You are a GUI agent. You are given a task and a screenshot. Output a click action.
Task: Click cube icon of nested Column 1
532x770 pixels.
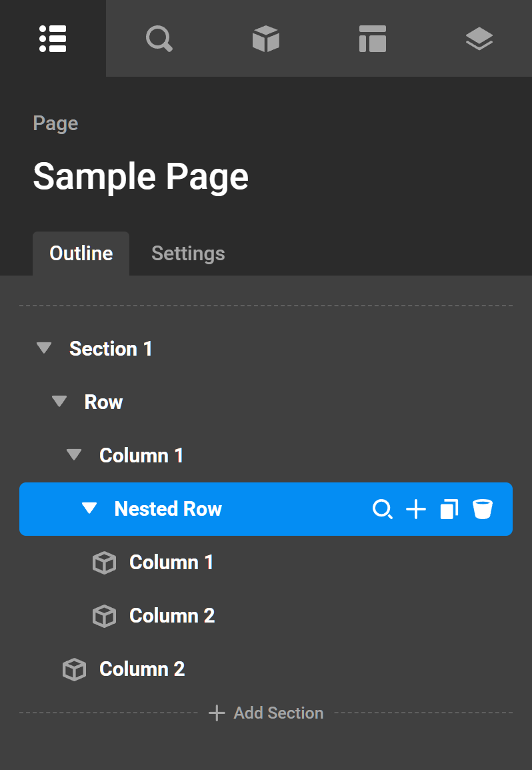(x=104, y=562)
